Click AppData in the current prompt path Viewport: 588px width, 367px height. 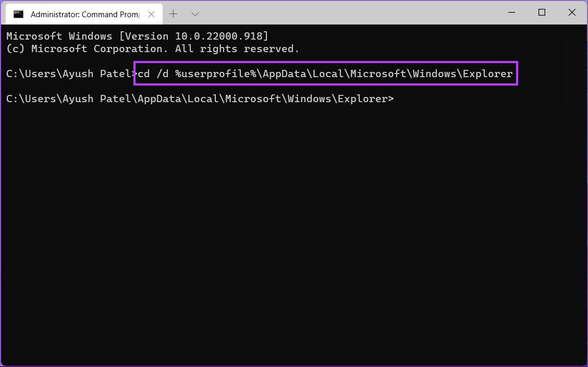(x=160, y=99)
